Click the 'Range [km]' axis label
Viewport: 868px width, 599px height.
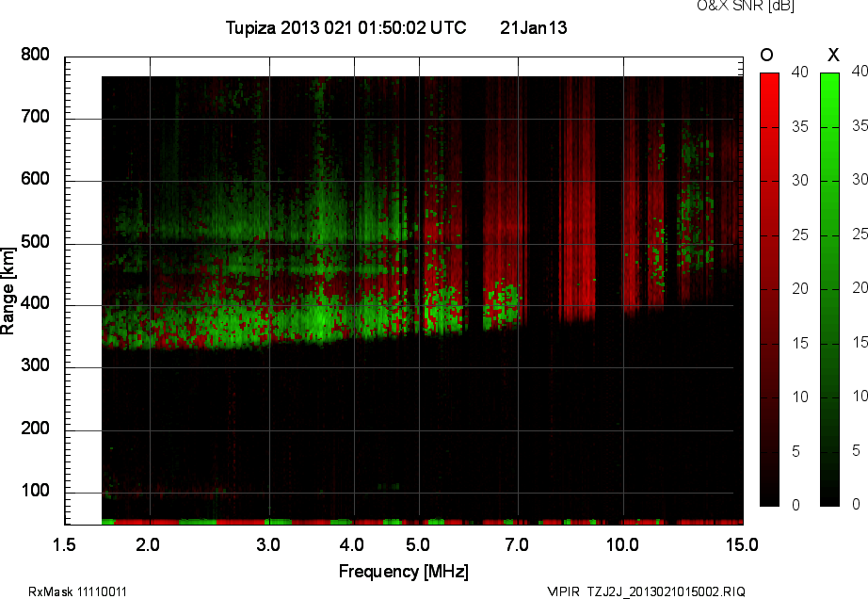(8, 291)
